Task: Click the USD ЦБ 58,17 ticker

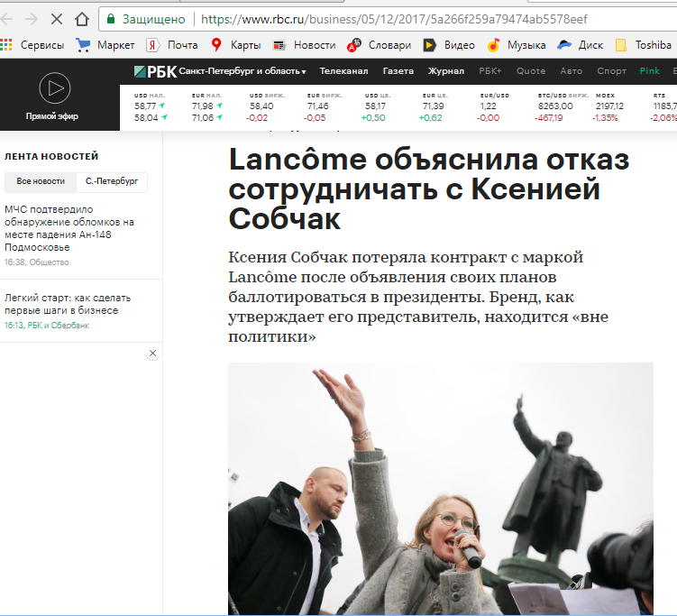Action: (x=377, y=106)
